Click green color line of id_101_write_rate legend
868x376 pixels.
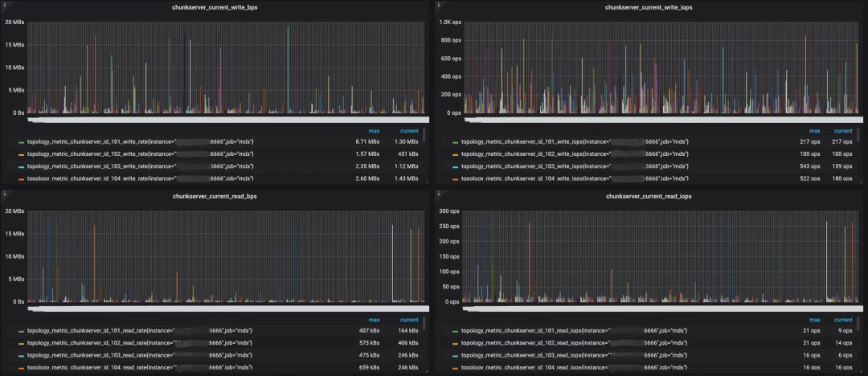click(x=22, y=142)
